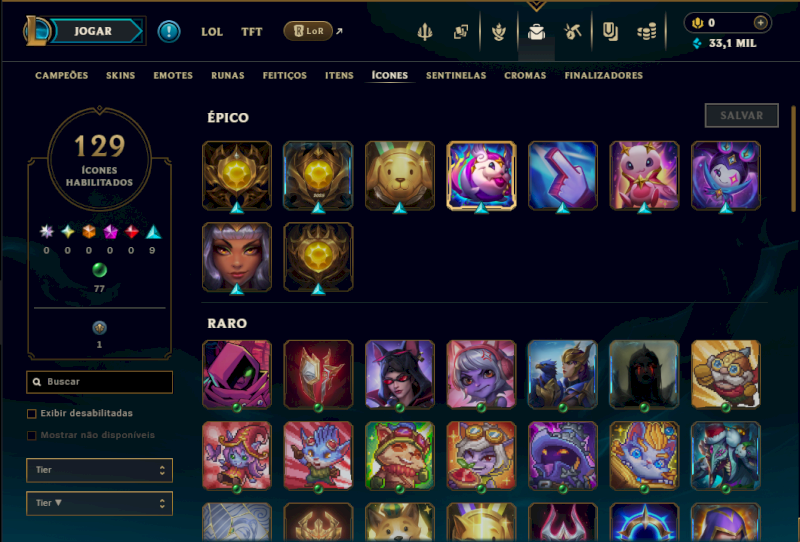Viewport: 800px width, 542px height.
Task: Click the notification exclamation icon
Action: [169, 31]
